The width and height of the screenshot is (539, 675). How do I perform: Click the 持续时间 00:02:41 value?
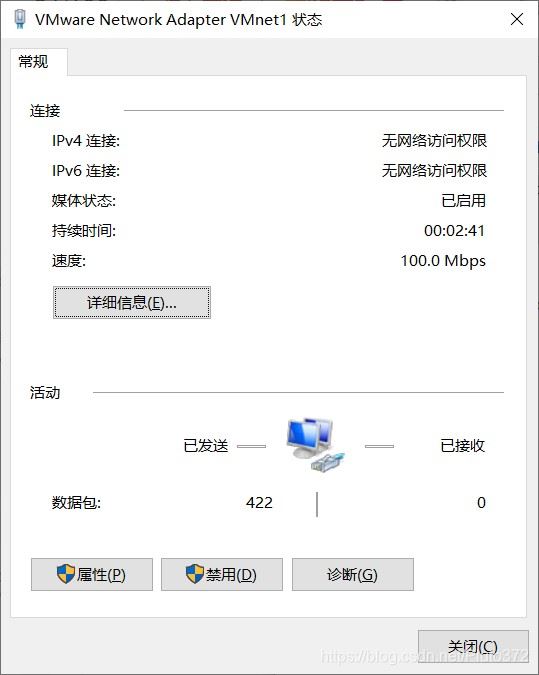click(x=455, y=231)
